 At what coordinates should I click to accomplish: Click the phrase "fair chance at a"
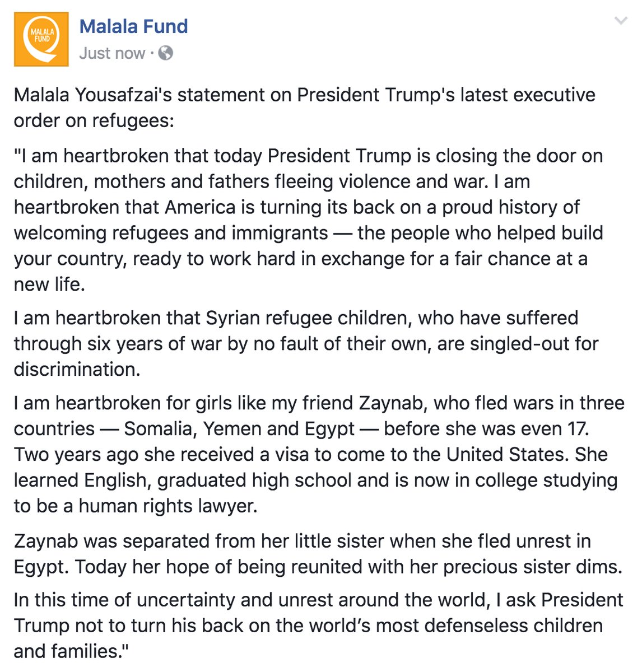[x=520, y=259]
